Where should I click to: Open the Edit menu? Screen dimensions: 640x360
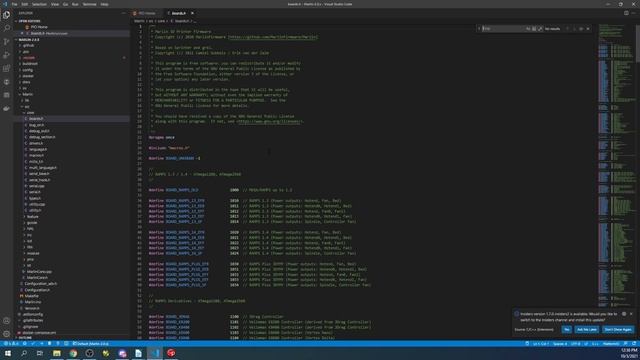pyautogui.click(x=24, y=4)
